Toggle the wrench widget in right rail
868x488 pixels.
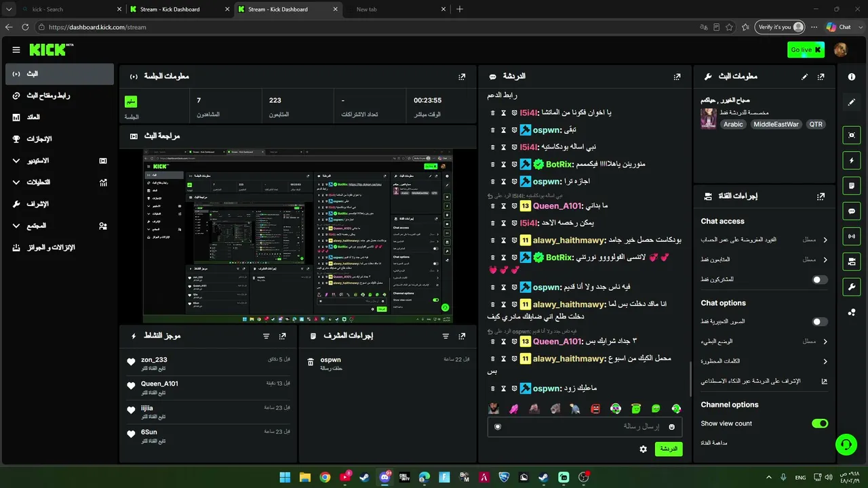coord(852,287)
